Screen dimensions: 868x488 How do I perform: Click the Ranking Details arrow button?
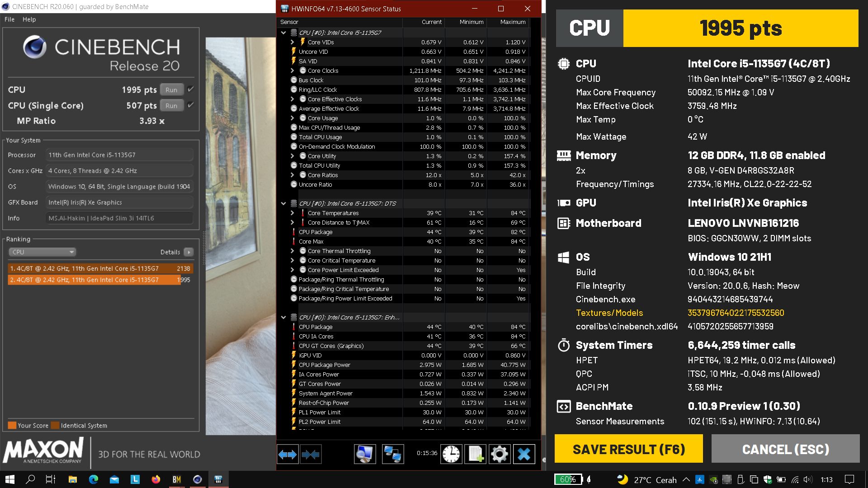(x=189, y=252)
